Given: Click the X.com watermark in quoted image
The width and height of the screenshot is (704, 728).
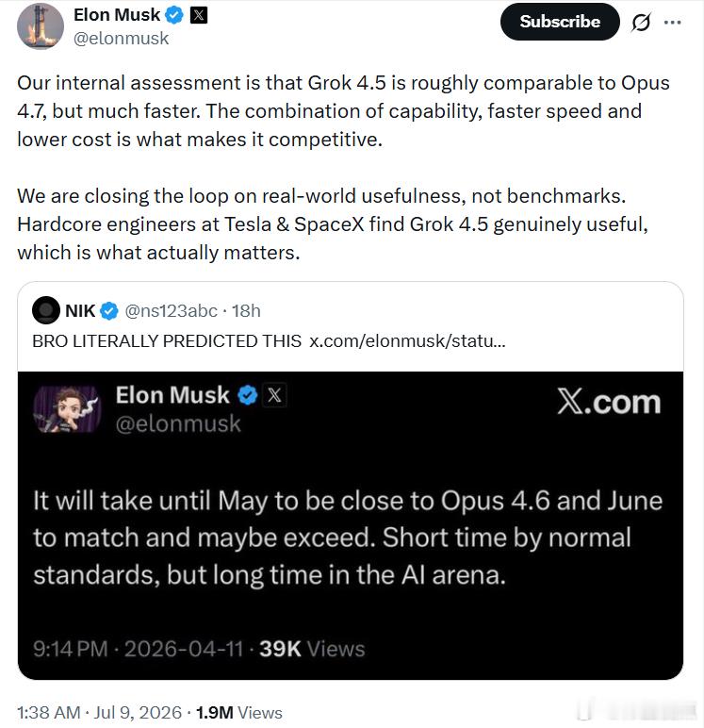Looking at the screenshot, I should (x=609, y=402).
